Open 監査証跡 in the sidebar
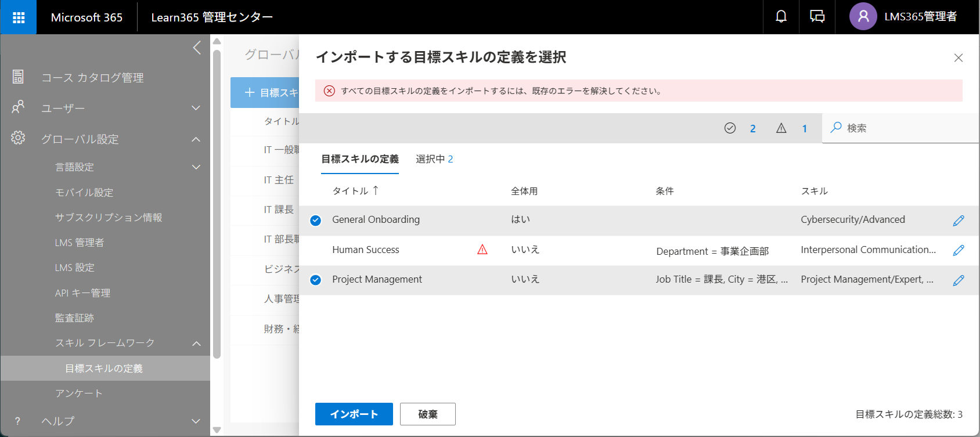The image size is (980, 437). (x=74, y=318)
